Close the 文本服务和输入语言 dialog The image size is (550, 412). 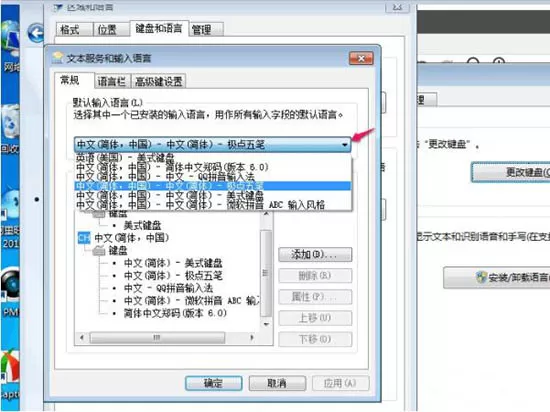[x=361, y=58]
